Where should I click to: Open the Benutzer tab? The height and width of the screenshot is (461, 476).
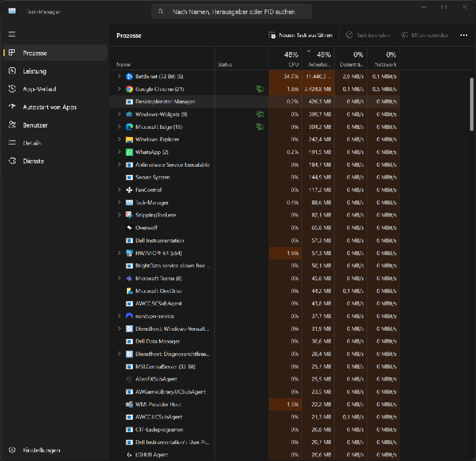tap(55, 125)
